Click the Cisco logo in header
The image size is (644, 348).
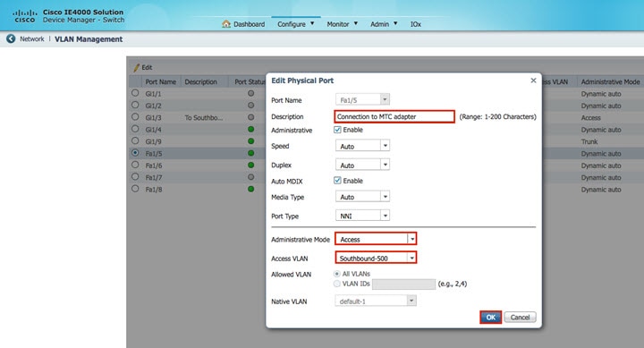point(25,16)
